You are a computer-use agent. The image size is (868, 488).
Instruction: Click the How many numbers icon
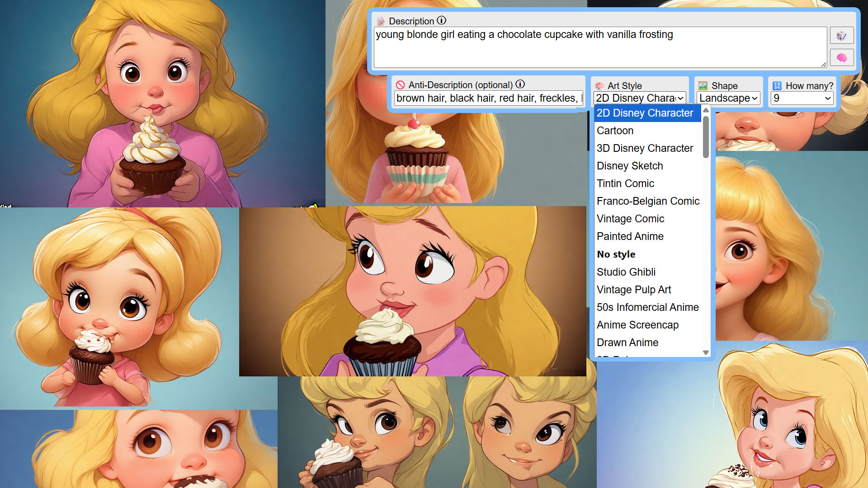click(777, 86)
